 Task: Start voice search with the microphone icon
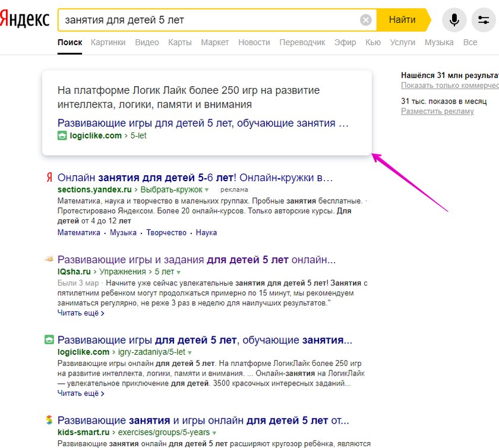pyautogui.click(x=454, y=20)
